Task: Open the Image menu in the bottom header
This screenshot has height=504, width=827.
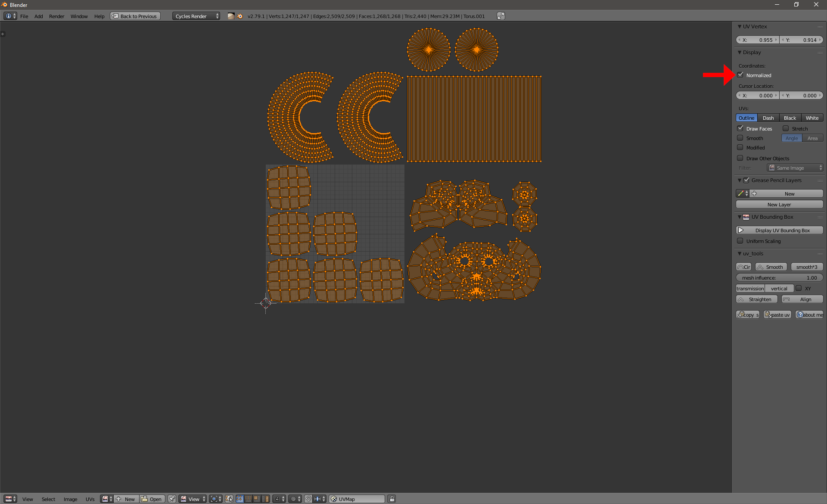Action: click(70, 499)
